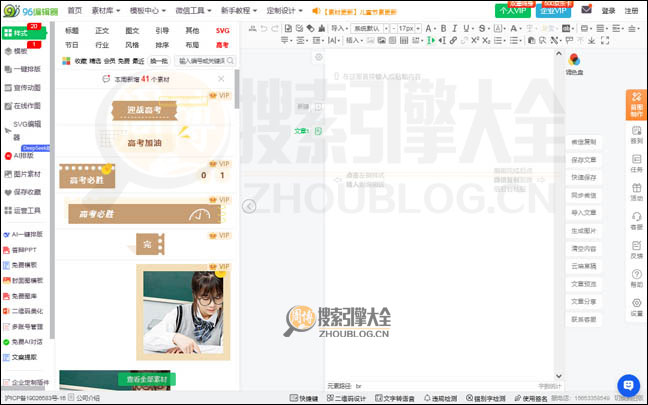648x405 pixels.
Task: Click the Undo arrow in toolbar
Action: click(x=264, y=29)
